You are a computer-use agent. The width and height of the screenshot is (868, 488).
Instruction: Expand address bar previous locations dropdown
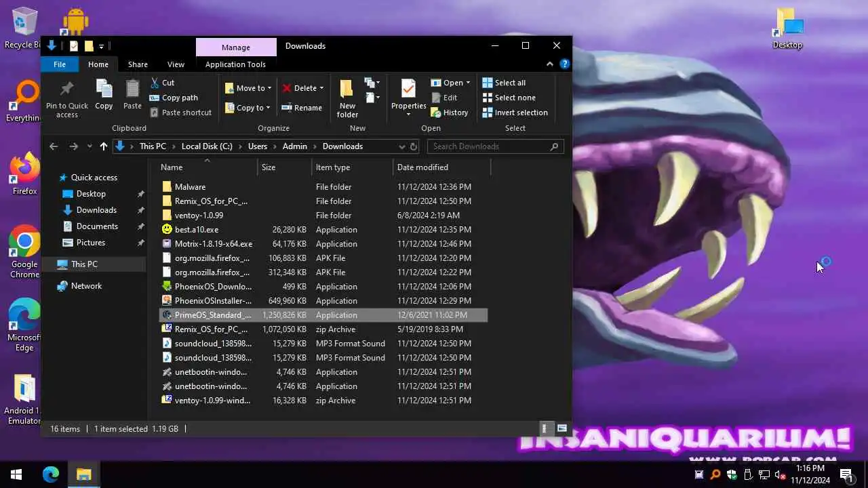point(401,146)
